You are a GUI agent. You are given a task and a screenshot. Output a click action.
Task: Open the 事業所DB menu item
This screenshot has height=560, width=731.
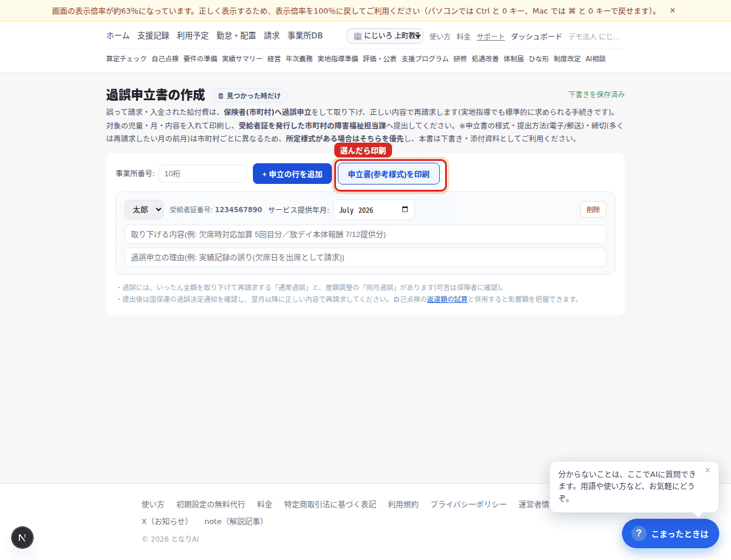305,36
